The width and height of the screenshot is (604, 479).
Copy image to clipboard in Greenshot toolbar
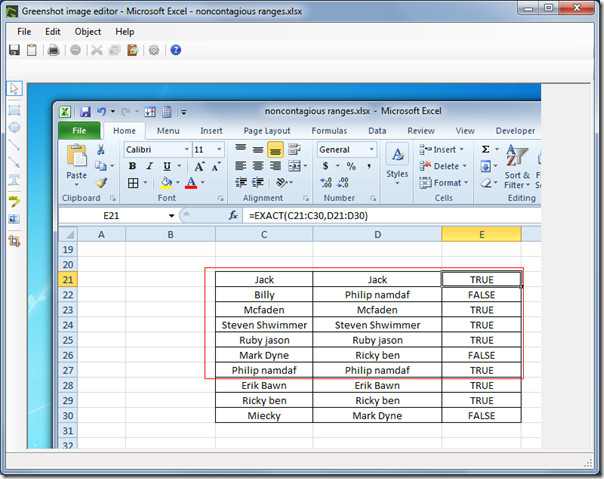click(x=32, y=50)
